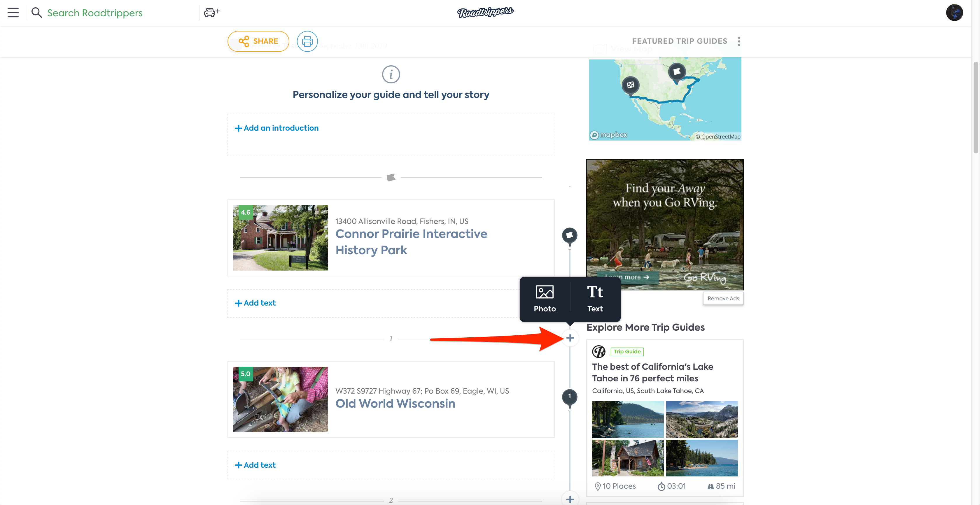Image resolution: width=980 pixels, height=505 pixels.
Task: Click the page vertical scrollbar thumb
Action: point(975,108)
